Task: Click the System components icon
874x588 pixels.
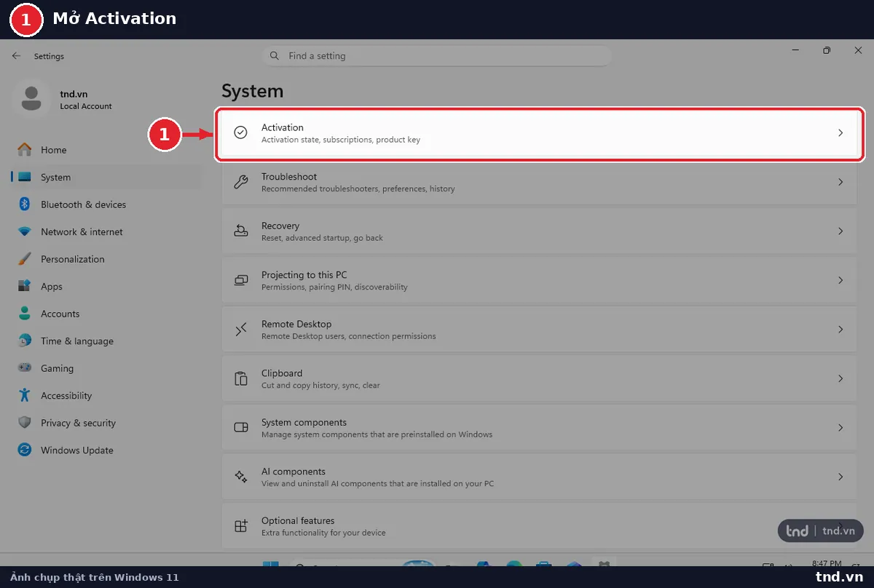Action: click(x=240, y=427)
